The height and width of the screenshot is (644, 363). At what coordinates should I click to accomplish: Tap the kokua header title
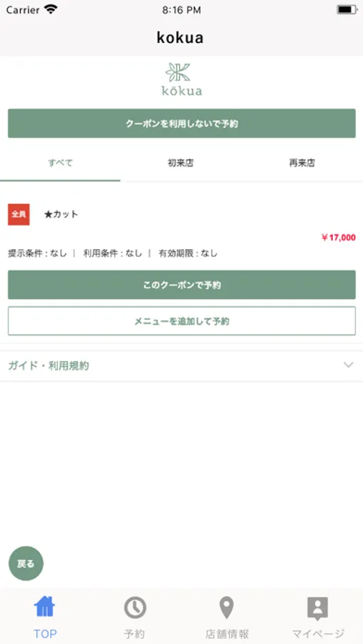[180, 38]
